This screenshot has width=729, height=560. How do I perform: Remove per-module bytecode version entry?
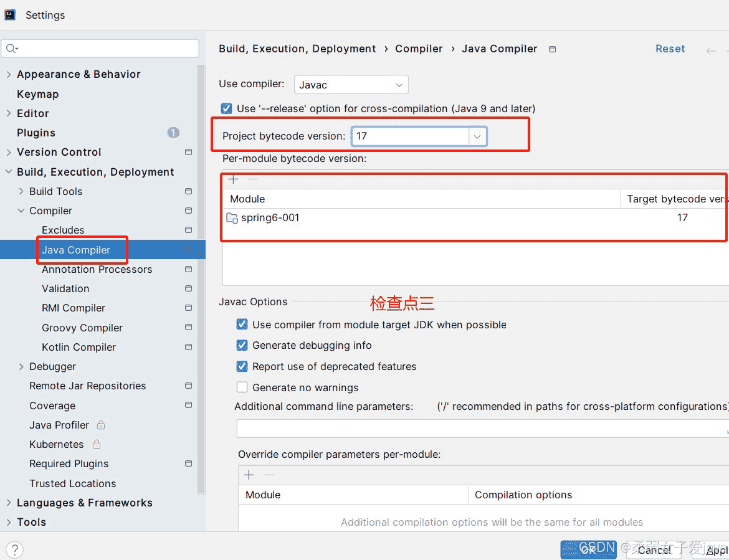pos(253,179)
